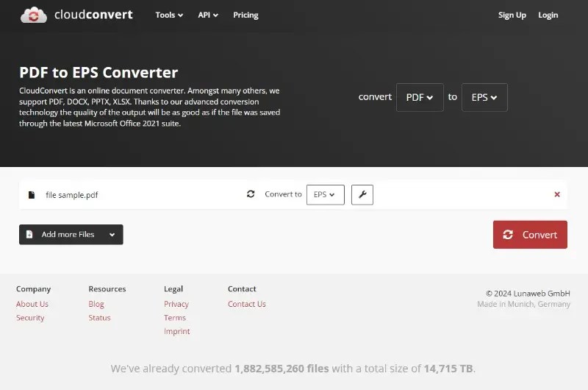
Task: Click the refresh arrows icon next to Convert to
Action: pyautogui.click(x=251, y=194)
